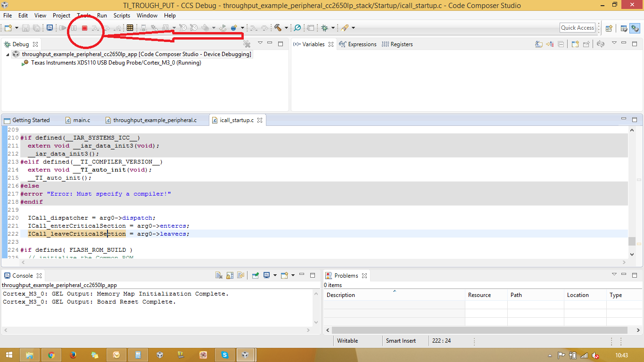Click the Resume debug button
The width and height of the screenshot is (644, 362).
63,28
